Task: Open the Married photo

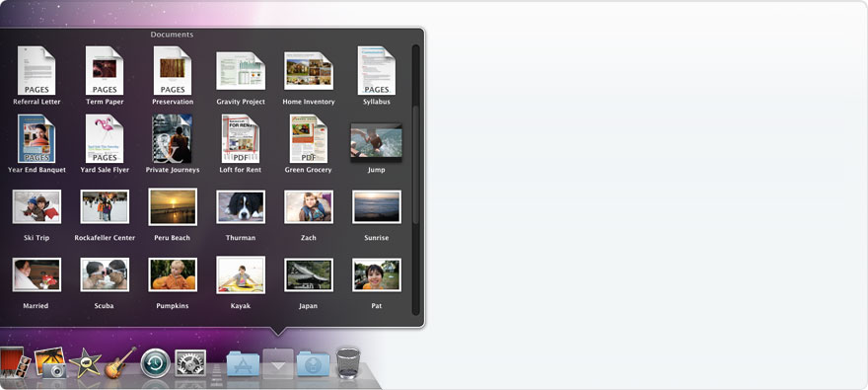Action: click(36, 274)
